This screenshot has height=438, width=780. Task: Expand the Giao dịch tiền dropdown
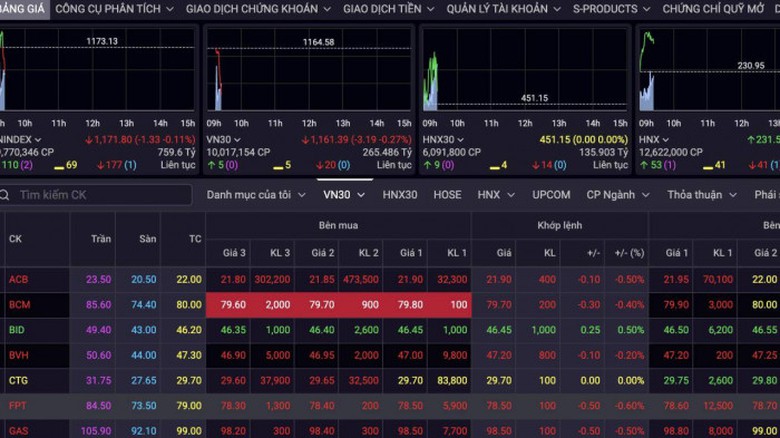click(x=389, y=9)
